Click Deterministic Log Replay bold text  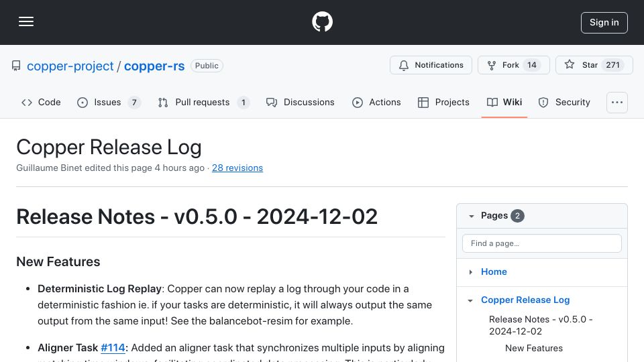99,288
